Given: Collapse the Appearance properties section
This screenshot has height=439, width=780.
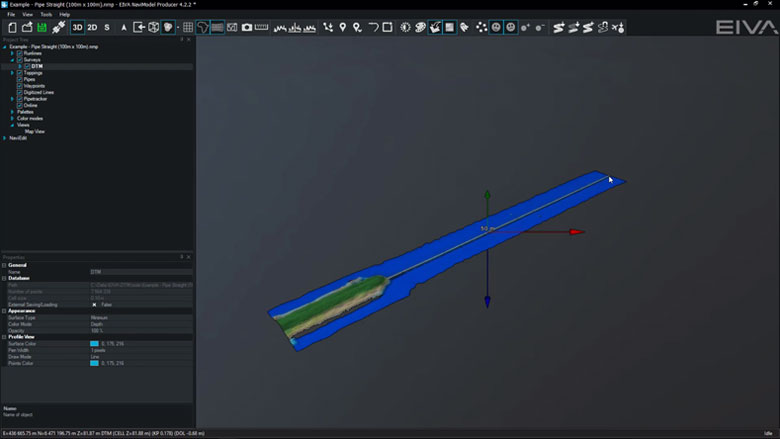Looking at the screenshot, I should 4,311.
